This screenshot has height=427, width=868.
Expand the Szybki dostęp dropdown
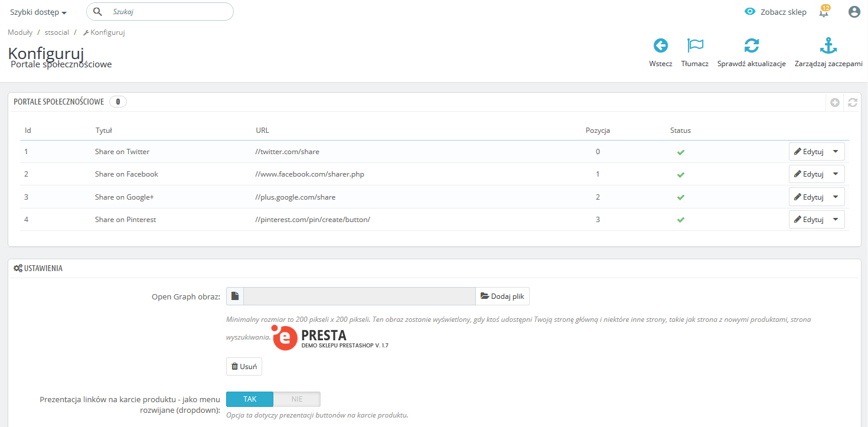(x=38, y=12)
